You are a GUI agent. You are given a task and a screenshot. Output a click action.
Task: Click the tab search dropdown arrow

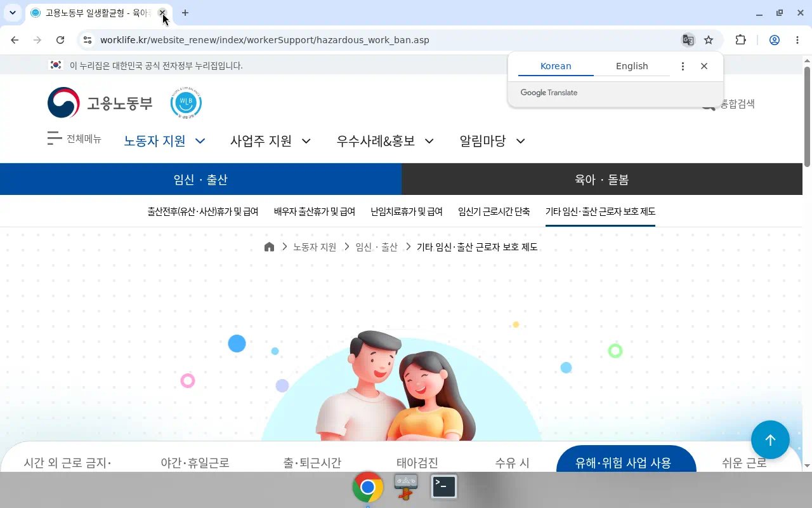(12, 13)
